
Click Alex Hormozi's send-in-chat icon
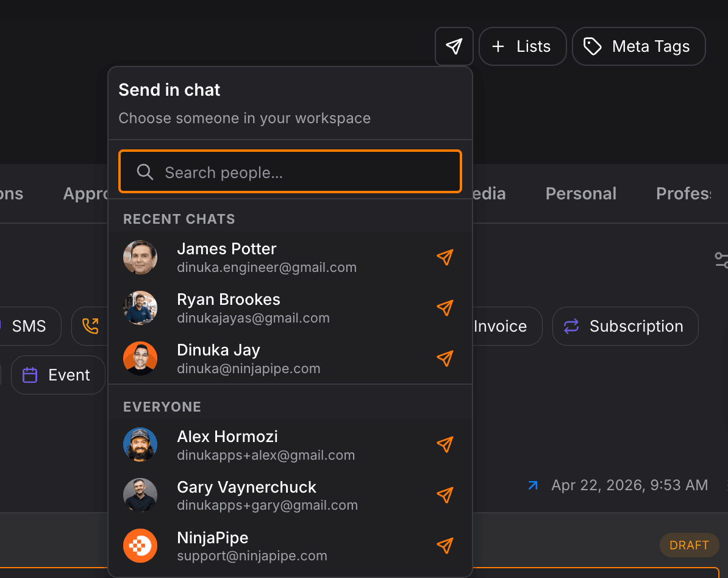[444, 444]
